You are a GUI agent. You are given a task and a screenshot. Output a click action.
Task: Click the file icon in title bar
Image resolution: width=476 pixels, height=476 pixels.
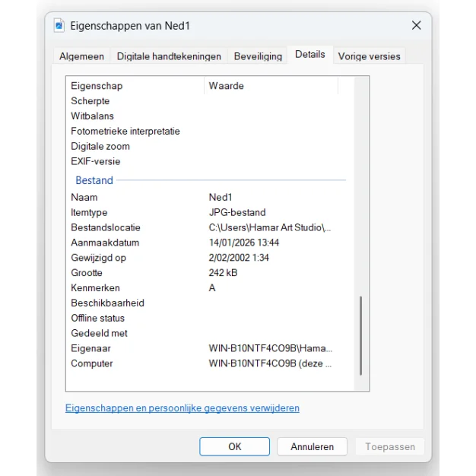pos(59,26)
